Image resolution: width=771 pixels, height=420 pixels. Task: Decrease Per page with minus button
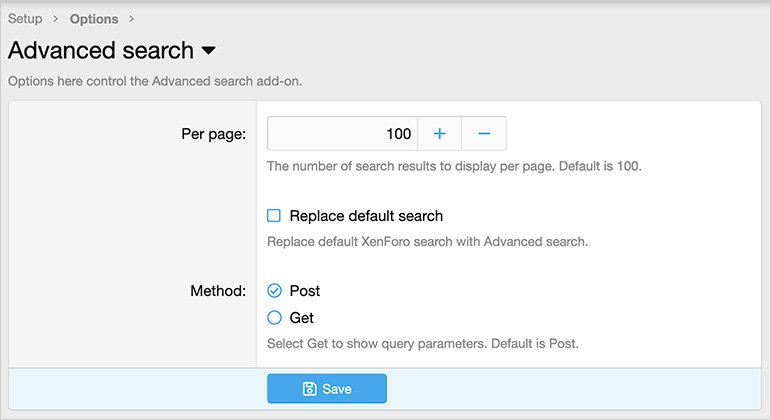point(483,134)
